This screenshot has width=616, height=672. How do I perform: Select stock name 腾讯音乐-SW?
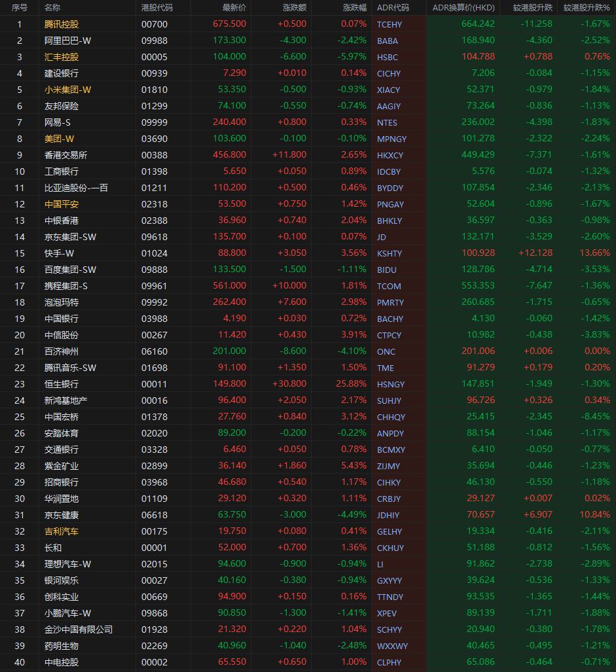click(70, 368)
